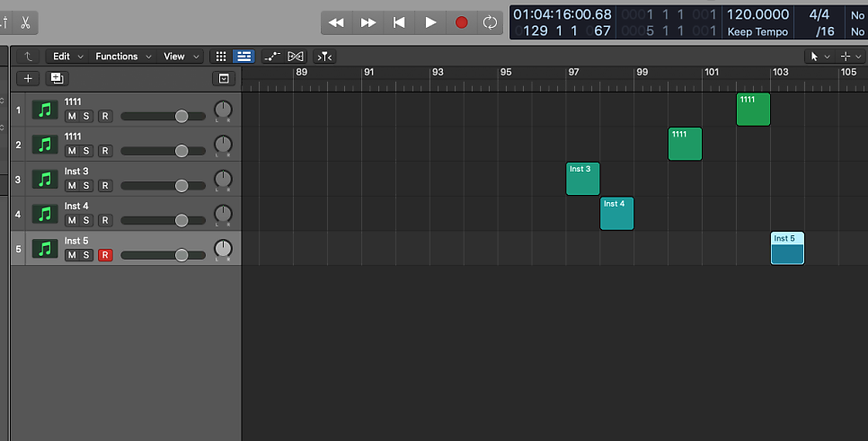Select the Inst 5 region

(x=787, y=249)
